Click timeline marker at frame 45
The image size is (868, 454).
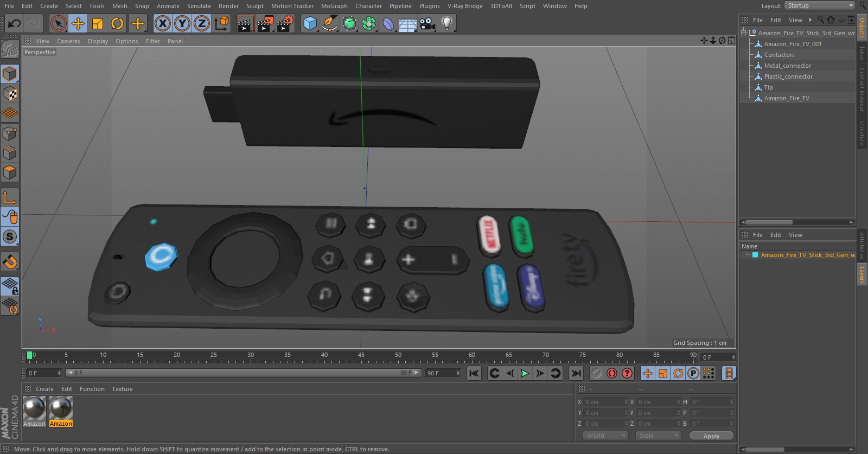pos(361,355)
